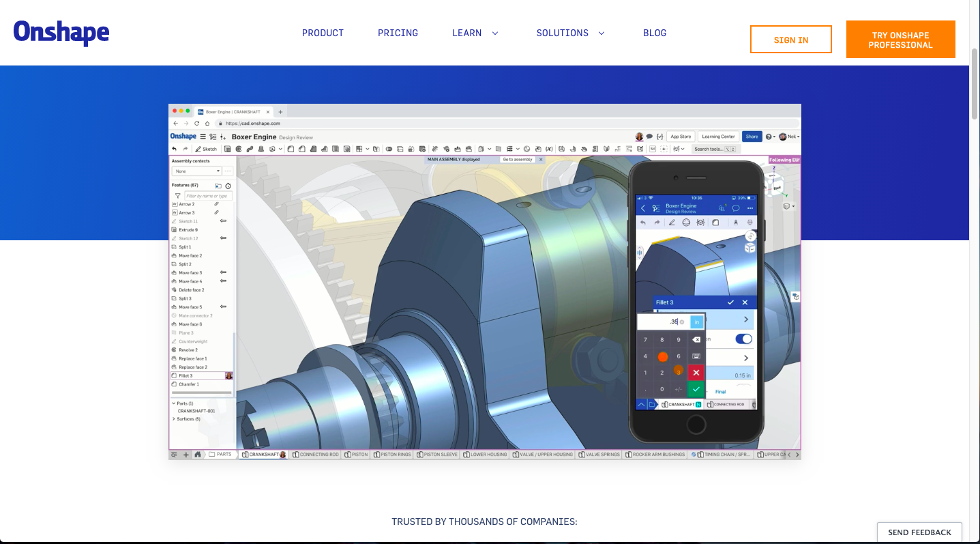Open the FeatureScript braces icon near App Store
This screenshot has height=544, width=980.
[659, 137]
